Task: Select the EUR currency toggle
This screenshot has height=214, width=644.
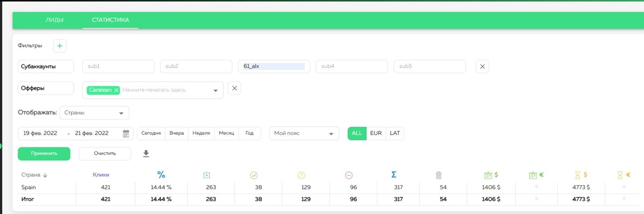Action: click(x=376, y=133)
